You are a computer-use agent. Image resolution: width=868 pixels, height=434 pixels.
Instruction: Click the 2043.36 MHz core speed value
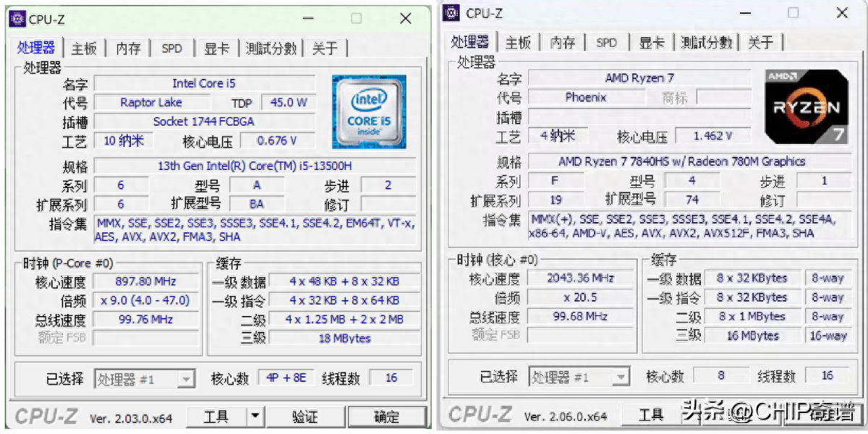(581, 278)
